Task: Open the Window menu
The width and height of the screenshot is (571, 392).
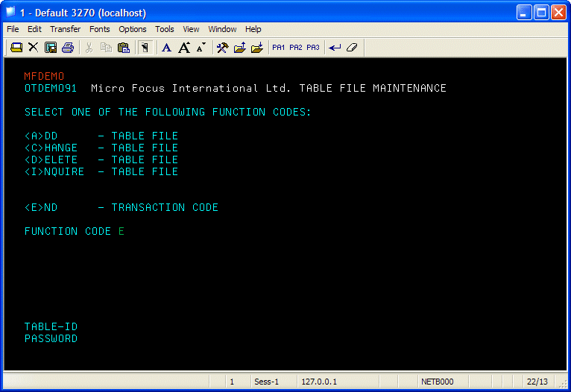Action: click(222, 29)
